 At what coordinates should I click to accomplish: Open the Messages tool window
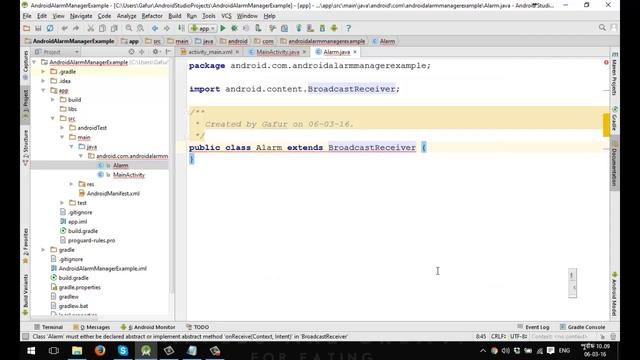pyautogui.click(x=92, y=327)
